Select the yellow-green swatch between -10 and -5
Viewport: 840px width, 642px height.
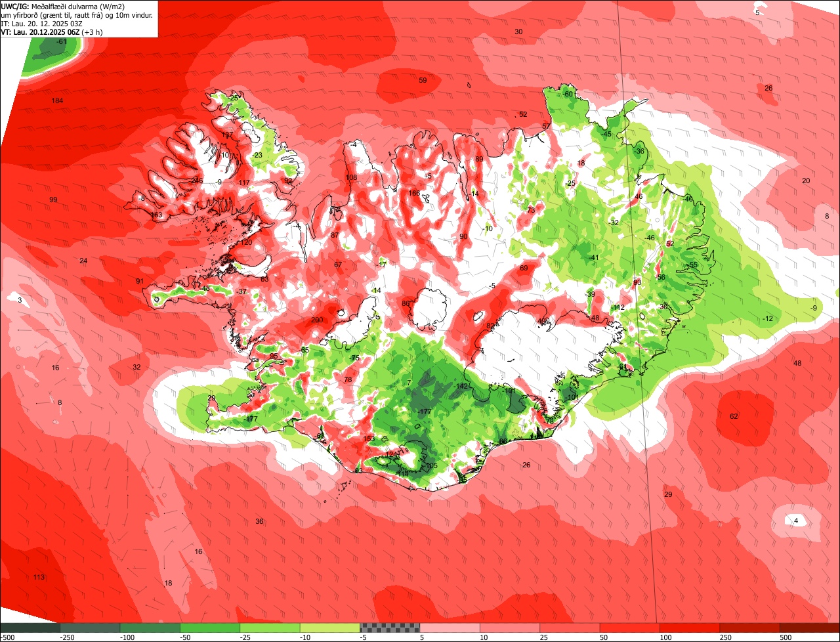coord(330,628)
